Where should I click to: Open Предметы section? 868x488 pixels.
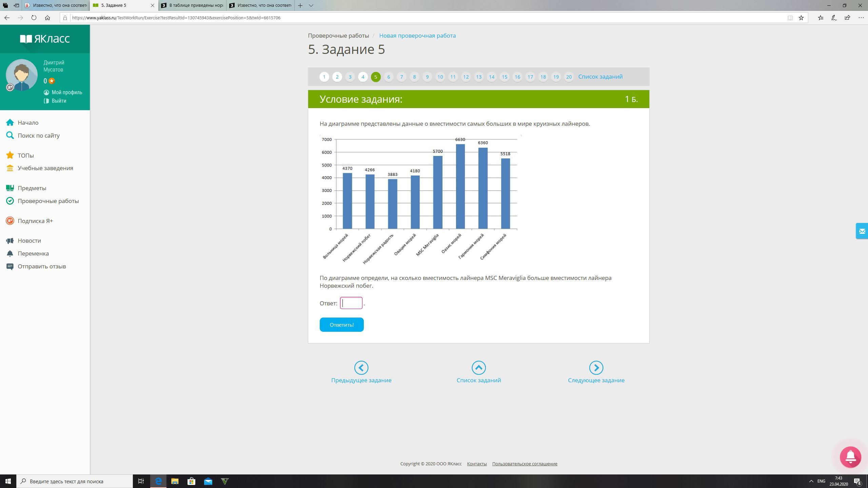(x=32, y=188)
